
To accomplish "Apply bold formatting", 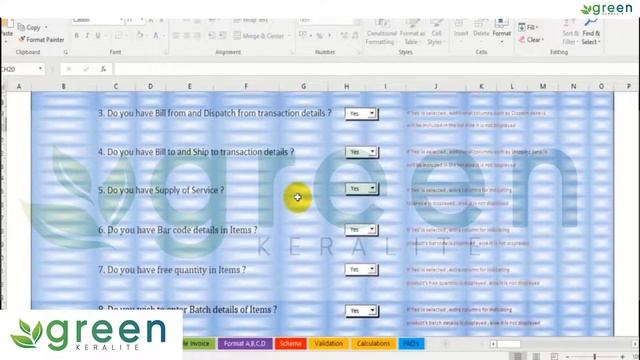I will (x=76, y=36).
